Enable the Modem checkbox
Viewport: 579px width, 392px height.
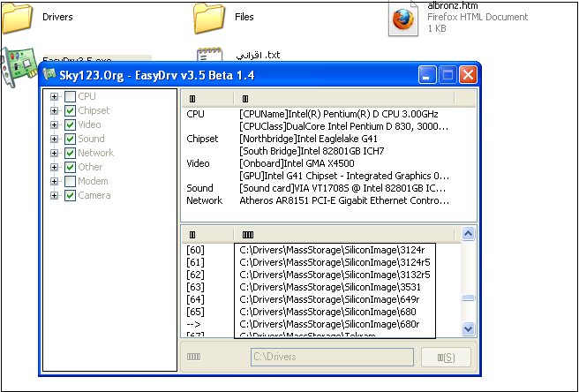(70, 181)
